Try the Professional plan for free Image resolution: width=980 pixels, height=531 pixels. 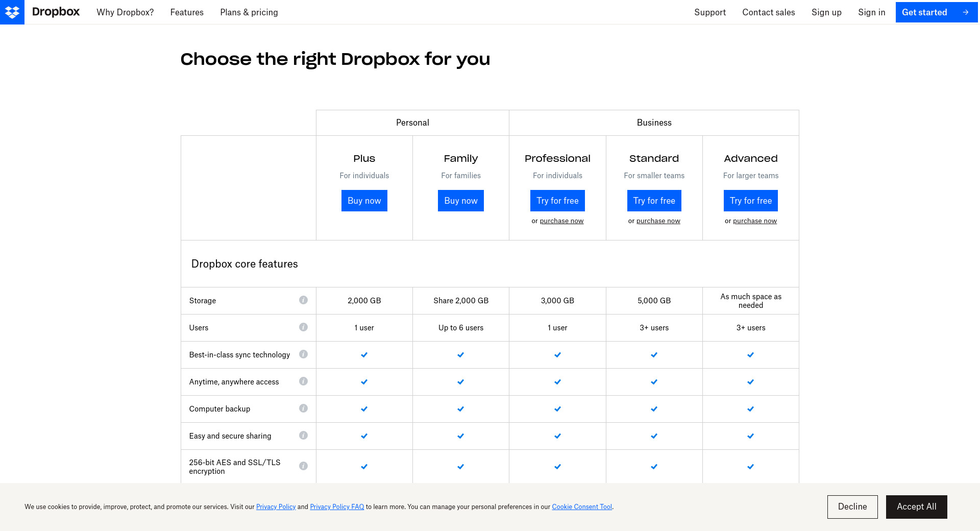pos(557,201)
